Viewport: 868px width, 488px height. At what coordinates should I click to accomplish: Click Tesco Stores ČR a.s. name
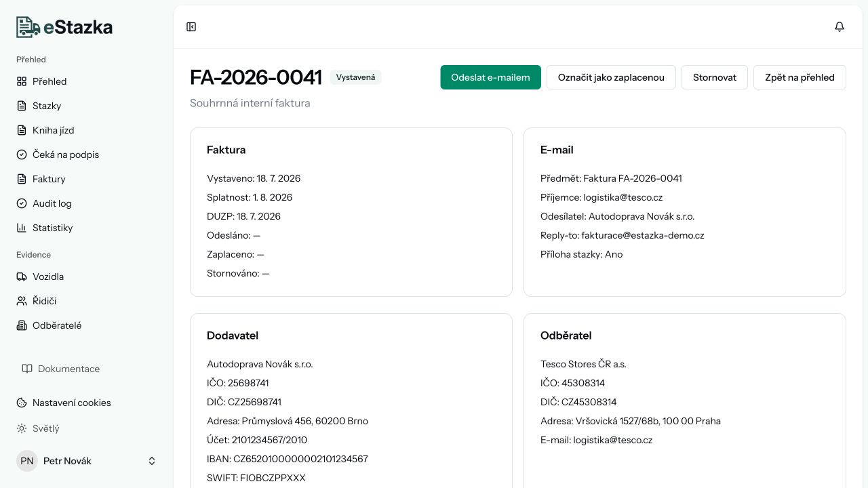point(583,364)
